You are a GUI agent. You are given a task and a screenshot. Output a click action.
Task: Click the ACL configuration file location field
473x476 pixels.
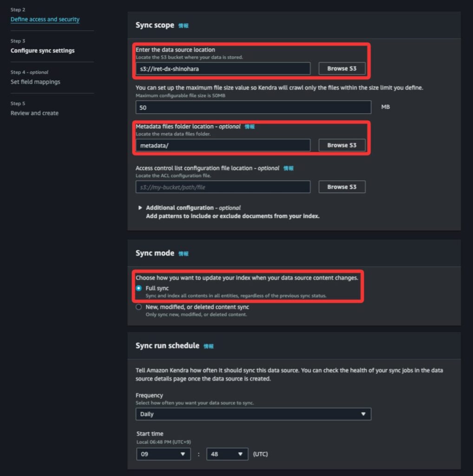[x=223, y=187]
